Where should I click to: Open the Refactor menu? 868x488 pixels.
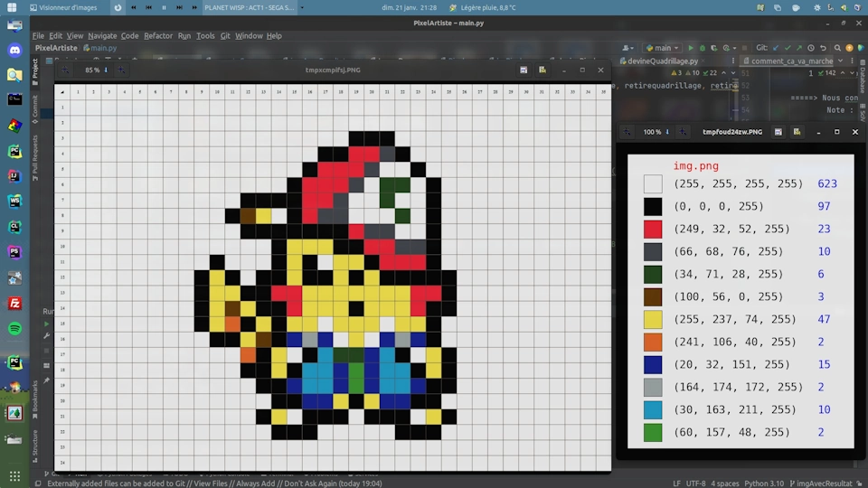click(x=158, y=36)
